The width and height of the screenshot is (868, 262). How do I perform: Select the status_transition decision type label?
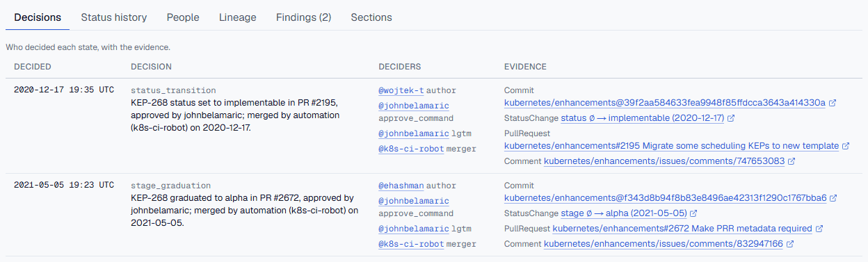click(173, 90)
